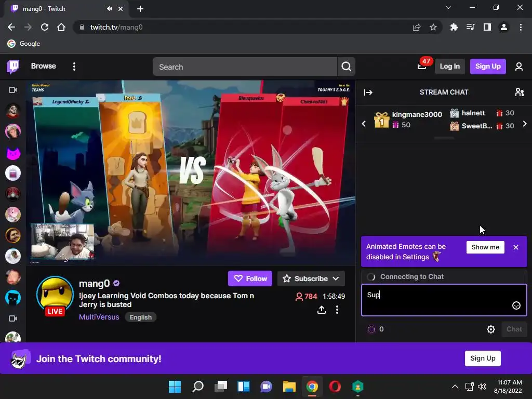The height and width of the screenshot is (399, 532).
Task: Open Windows Start menu
Action: point(175,387)
